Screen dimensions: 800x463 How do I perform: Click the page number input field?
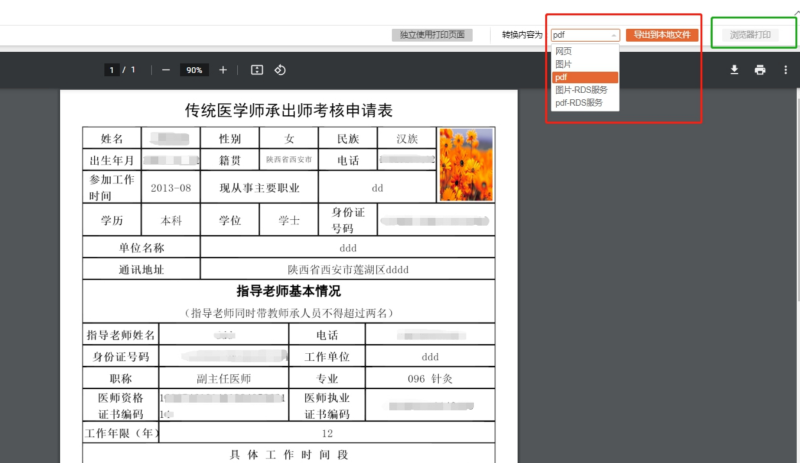coord(112,70)
